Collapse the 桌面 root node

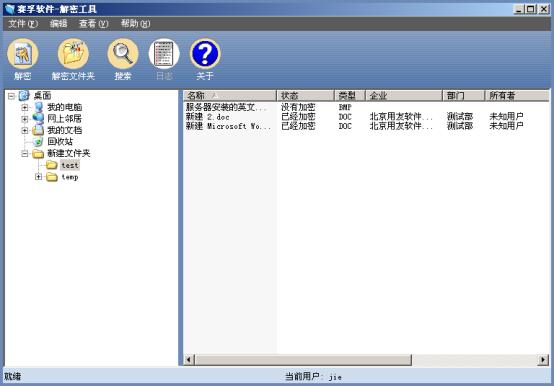pyautogui.click(x=11, y=96)
